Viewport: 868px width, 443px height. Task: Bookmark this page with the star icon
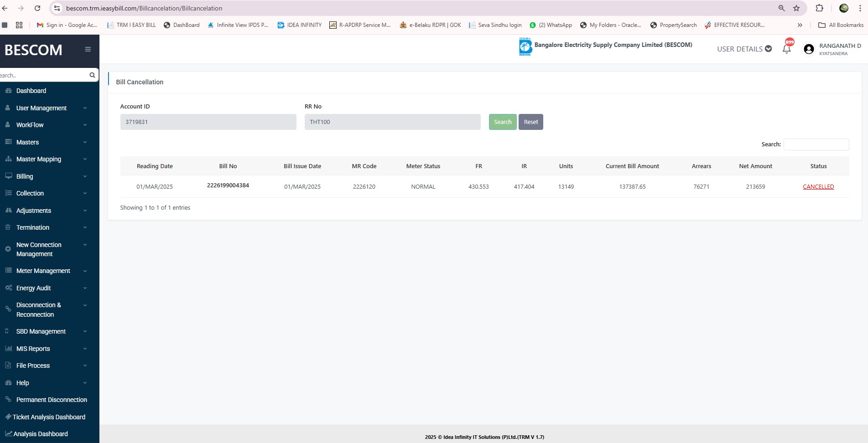[796, 8]
